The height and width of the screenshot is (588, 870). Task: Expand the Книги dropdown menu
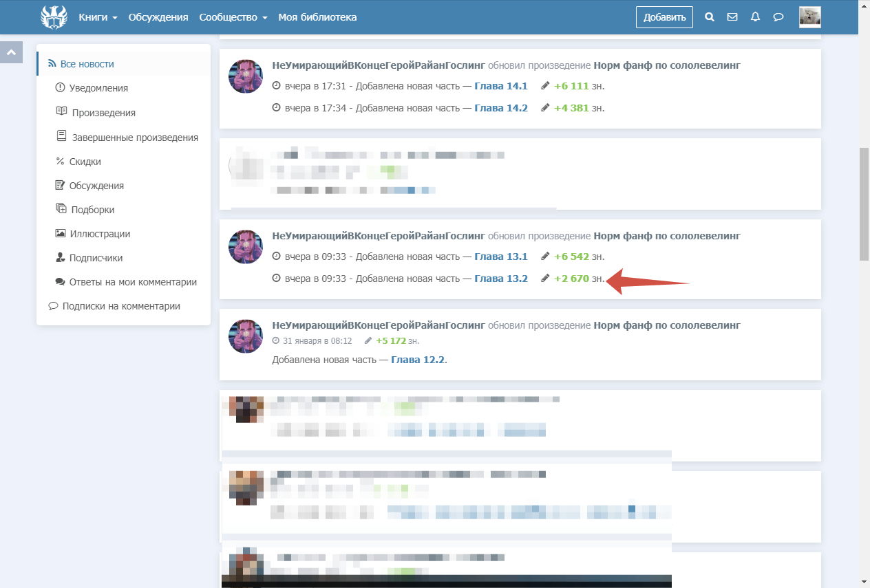(x=98, y=17)
